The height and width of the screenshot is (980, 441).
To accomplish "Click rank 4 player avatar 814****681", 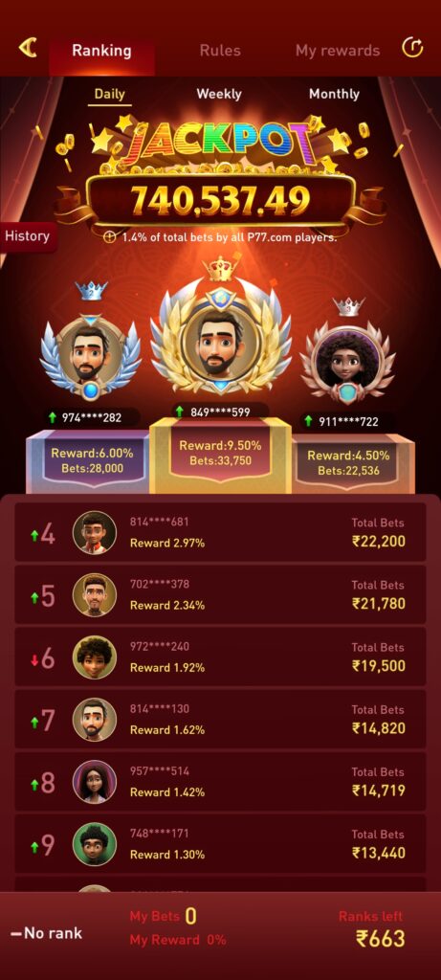I will [x=95, y=532].
